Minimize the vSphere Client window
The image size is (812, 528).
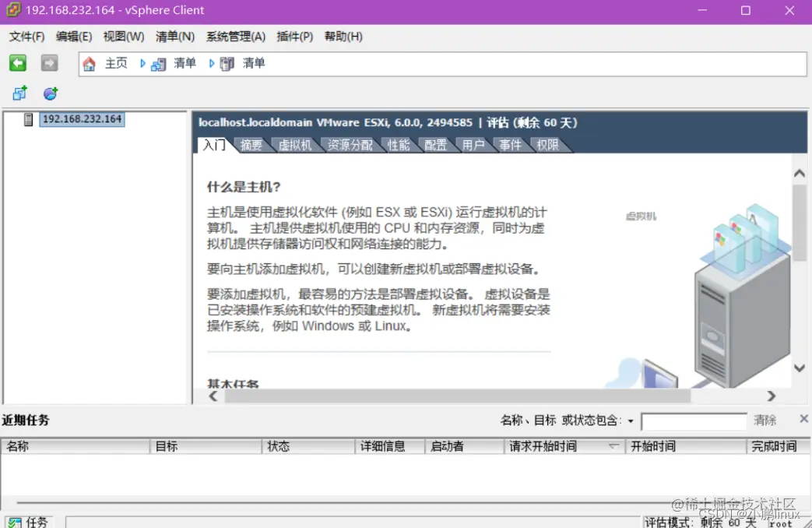(x=702, y=10)
